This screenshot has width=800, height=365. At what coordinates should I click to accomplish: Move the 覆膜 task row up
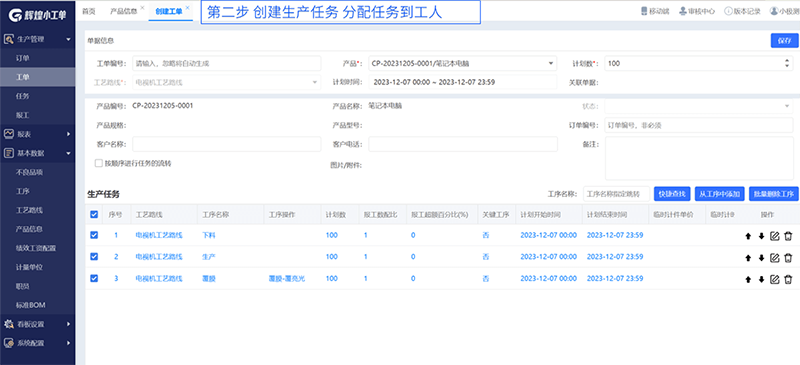click(x=748, y=279)
